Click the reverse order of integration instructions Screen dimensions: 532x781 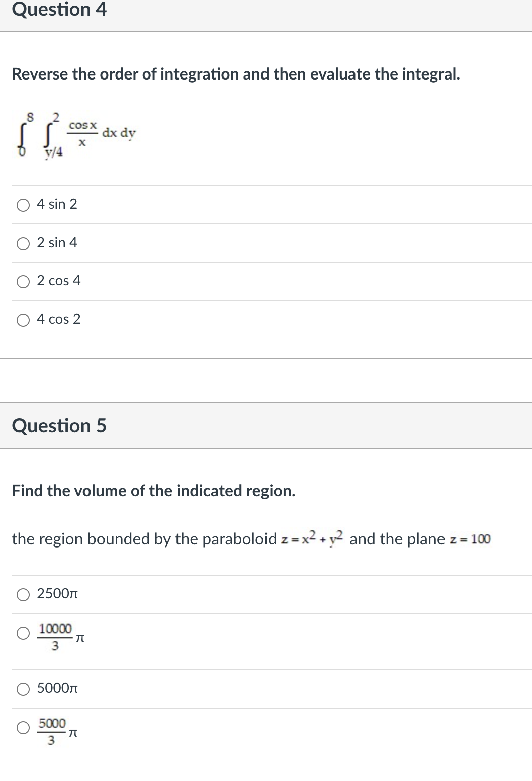[x=236, y=74]
